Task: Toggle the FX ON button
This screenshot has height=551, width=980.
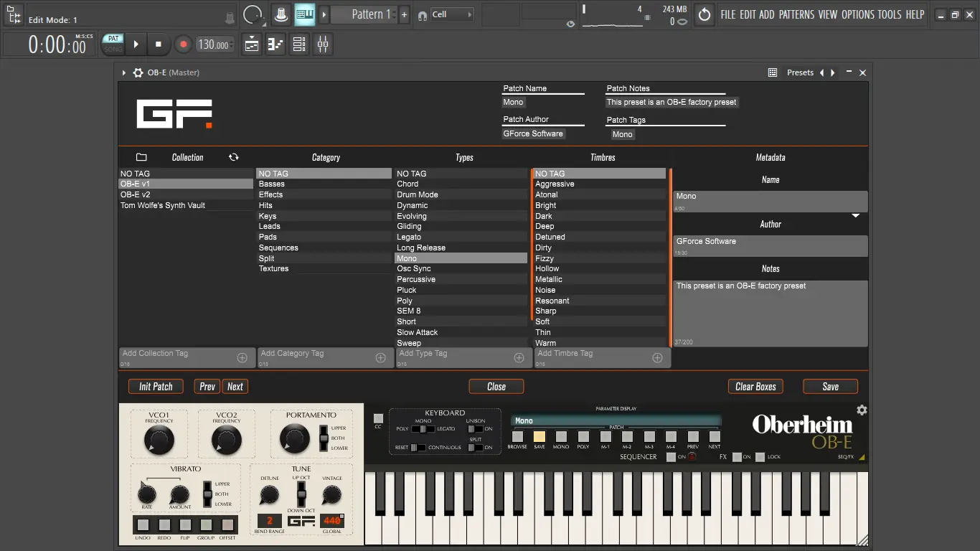Action: [737, 457]
